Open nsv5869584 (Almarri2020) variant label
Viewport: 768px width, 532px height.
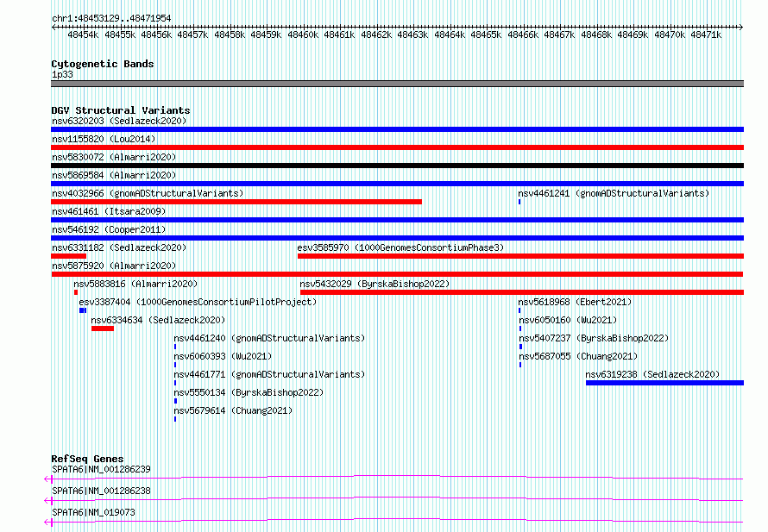click(114, 175)
